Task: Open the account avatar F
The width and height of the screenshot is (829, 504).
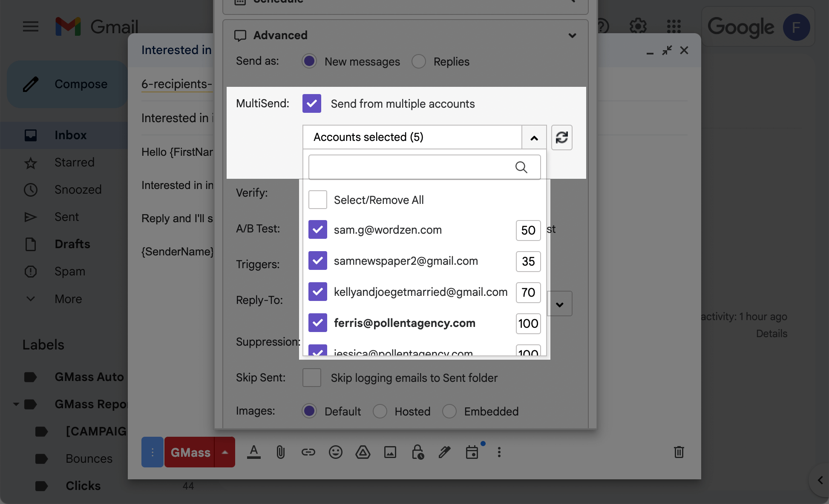Action: click(796, 27)
